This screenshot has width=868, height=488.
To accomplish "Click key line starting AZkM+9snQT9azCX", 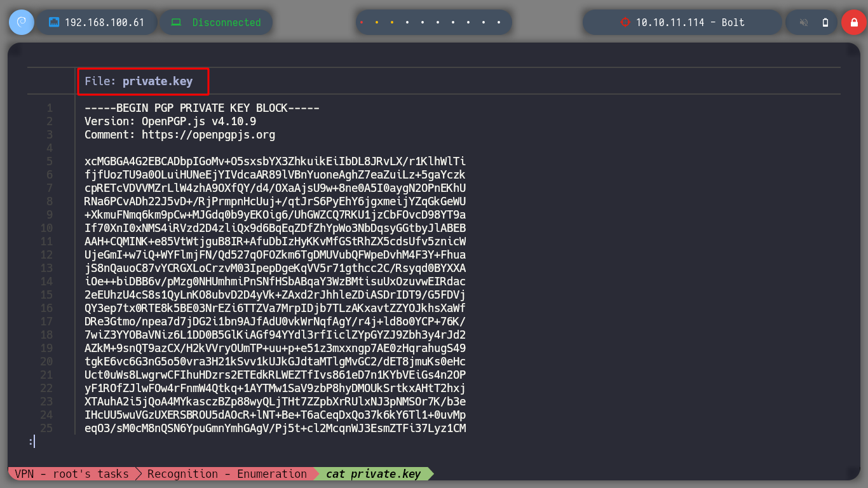I will [275, 348].
